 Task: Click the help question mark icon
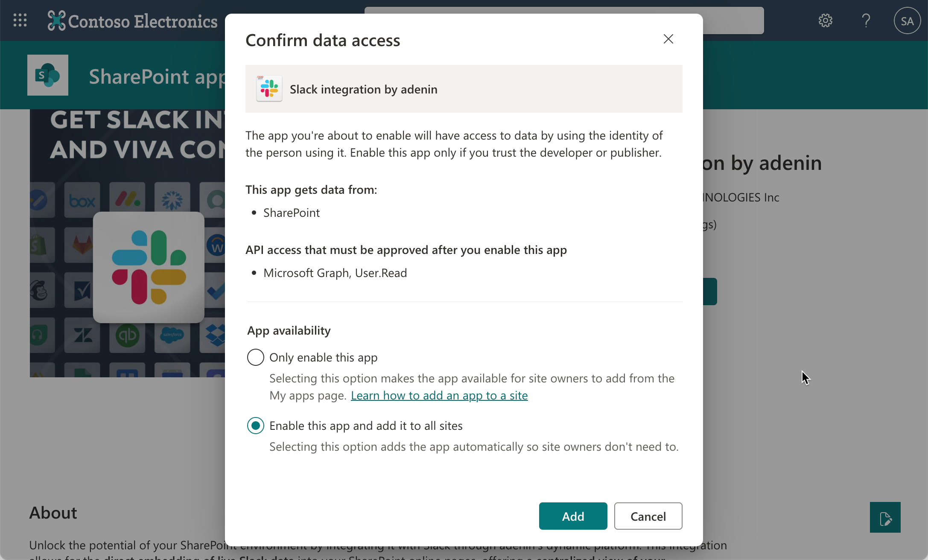pyautogui.click(x=866, y=20)
